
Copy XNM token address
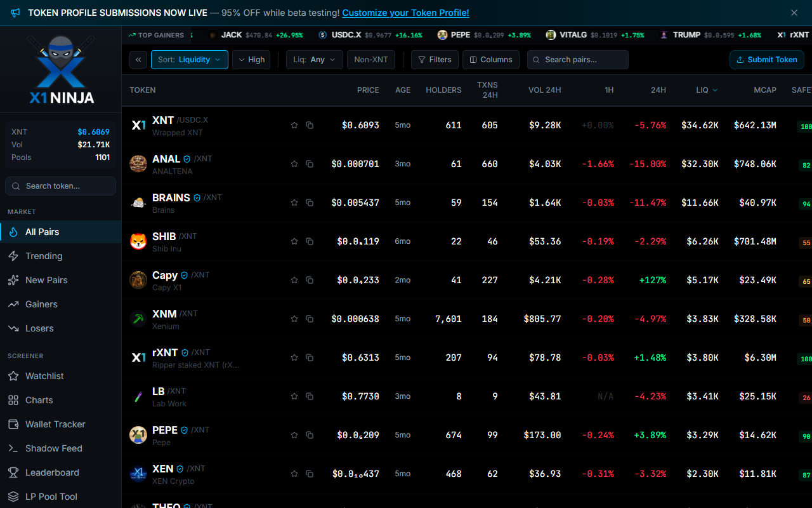pos(310,319)
